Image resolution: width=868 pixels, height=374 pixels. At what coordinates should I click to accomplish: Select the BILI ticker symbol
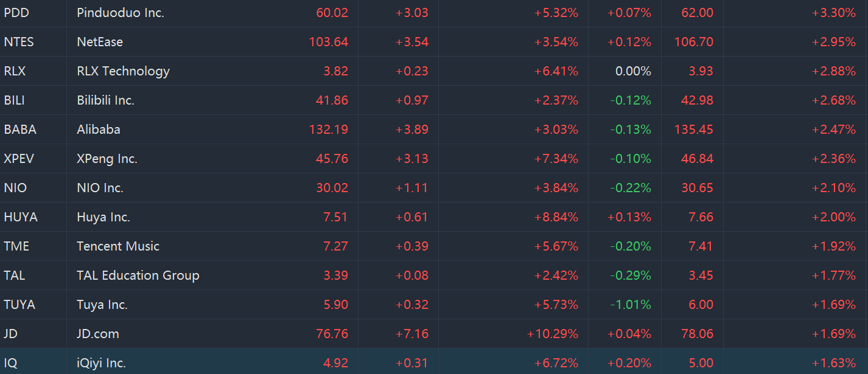click(15, 100)
